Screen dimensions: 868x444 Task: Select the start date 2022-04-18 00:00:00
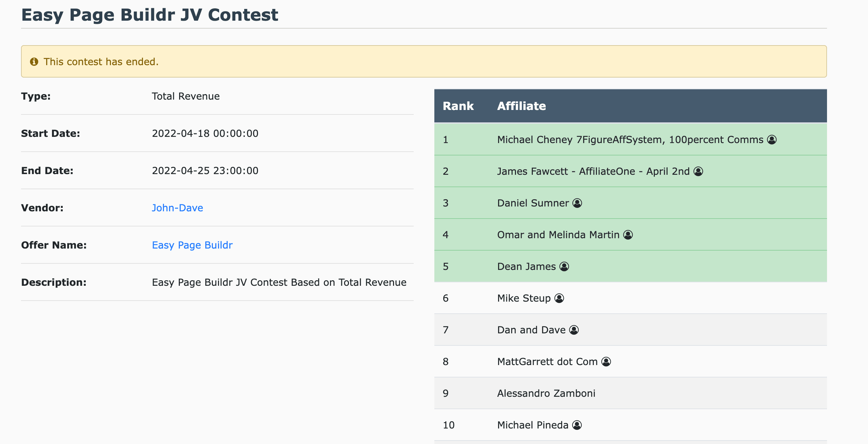point(205,133)
